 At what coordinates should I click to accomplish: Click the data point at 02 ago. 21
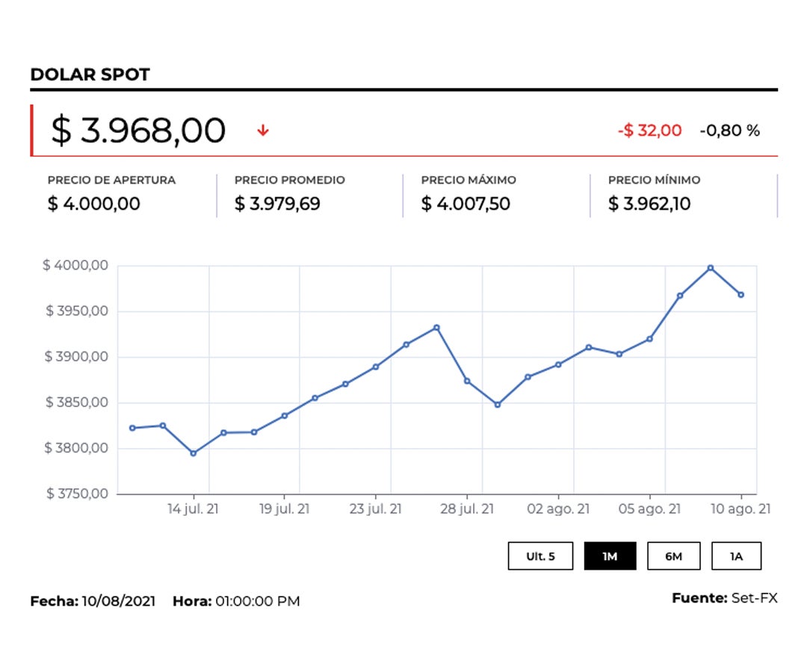[558, 364]
